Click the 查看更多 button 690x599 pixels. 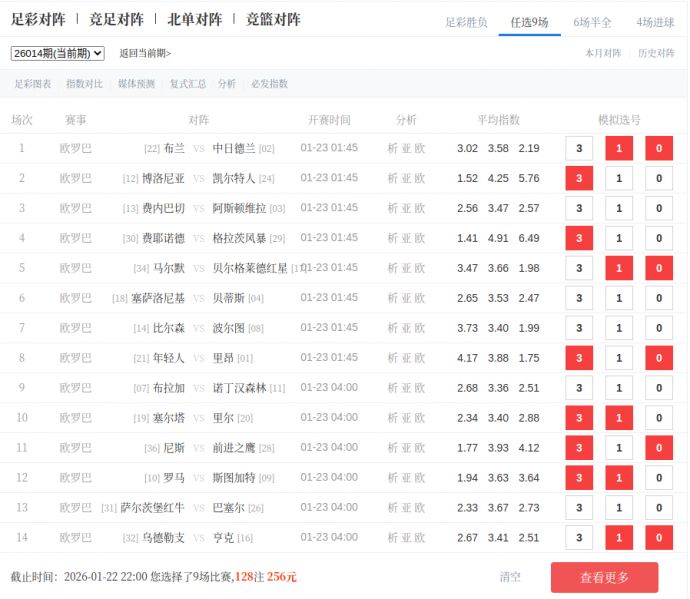(x=604, y=577)
